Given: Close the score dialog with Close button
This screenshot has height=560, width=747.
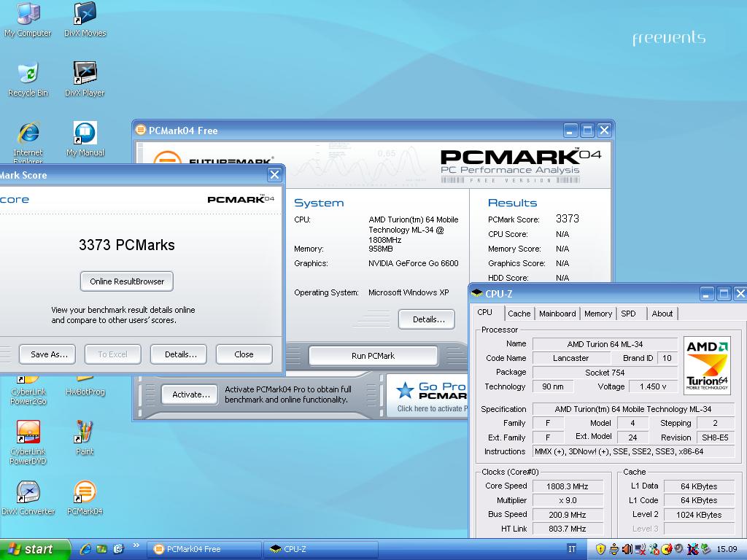Looking at the screenshot, I should tap(244, 354).
